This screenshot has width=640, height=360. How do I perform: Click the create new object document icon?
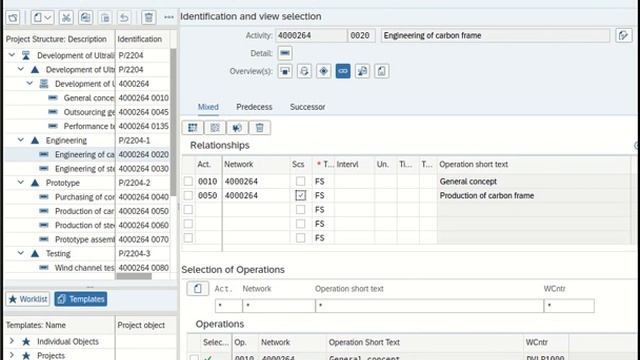pyautogui.click(x=38, y=18)
